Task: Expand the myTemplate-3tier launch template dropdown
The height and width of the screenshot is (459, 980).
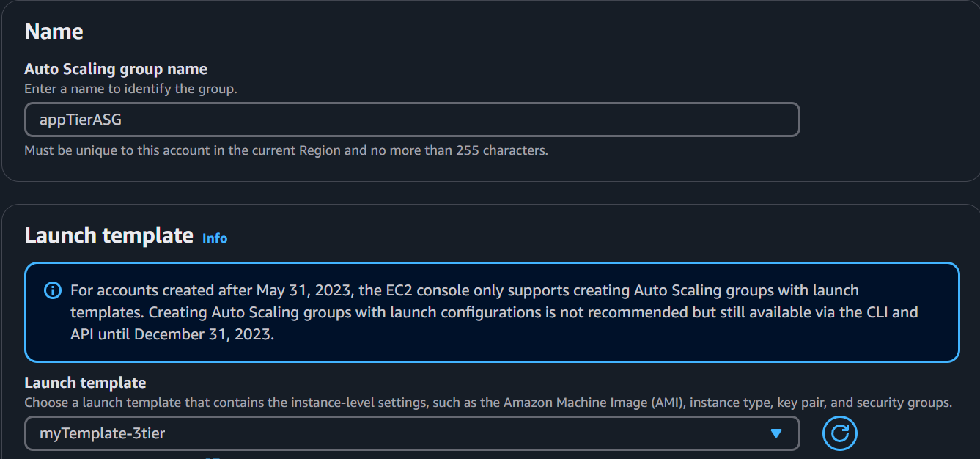Action: (x=412, y=433)
